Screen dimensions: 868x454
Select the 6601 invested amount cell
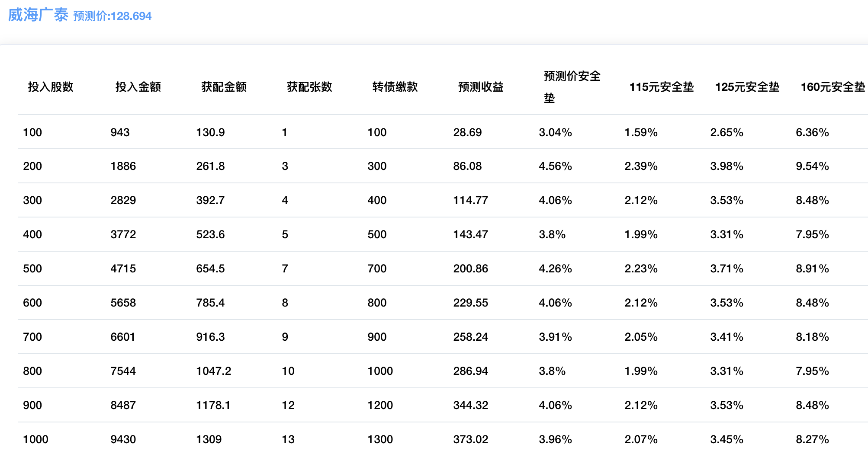coord(123,337)
